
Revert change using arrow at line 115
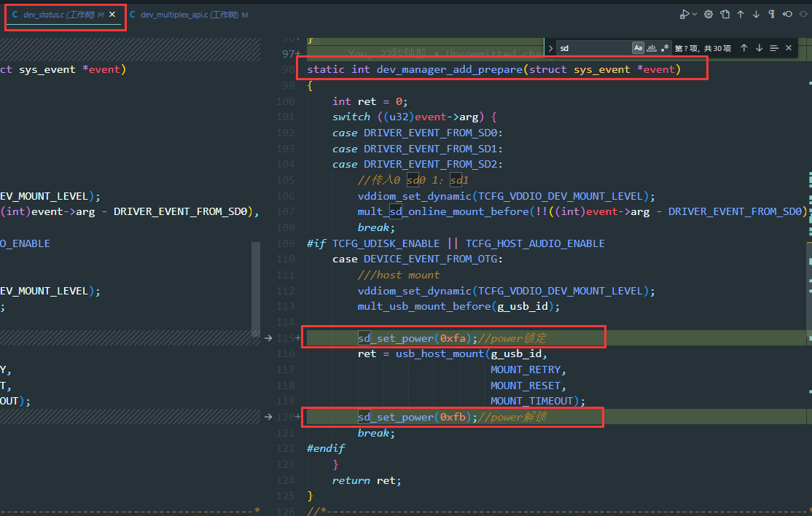pyautogui.click(x=268, y=338)
